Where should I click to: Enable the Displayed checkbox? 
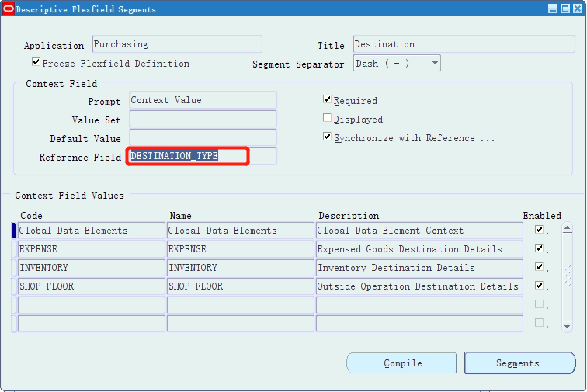327,118
